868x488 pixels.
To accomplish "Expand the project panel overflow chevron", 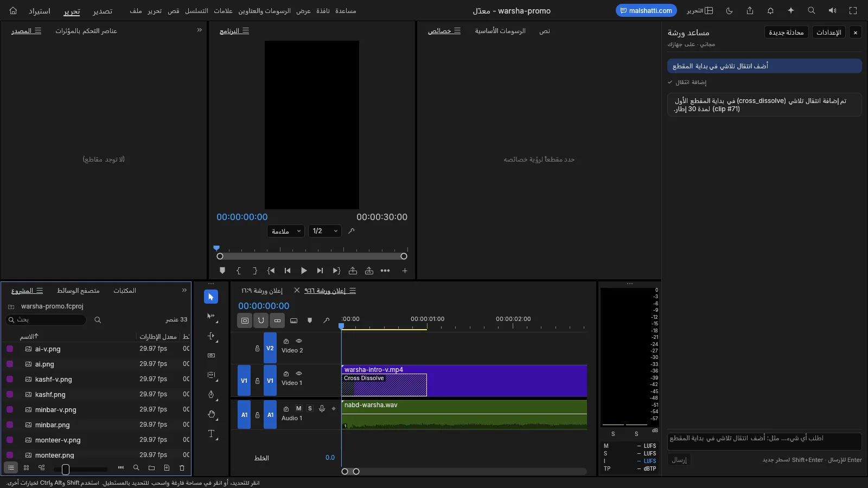I will [184, 291].
